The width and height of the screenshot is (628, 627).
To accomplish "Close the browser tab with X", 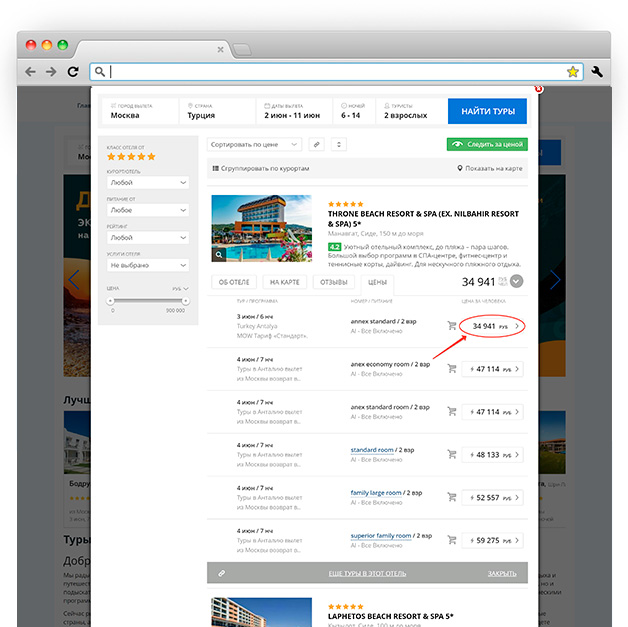I will tap(220, 50).
